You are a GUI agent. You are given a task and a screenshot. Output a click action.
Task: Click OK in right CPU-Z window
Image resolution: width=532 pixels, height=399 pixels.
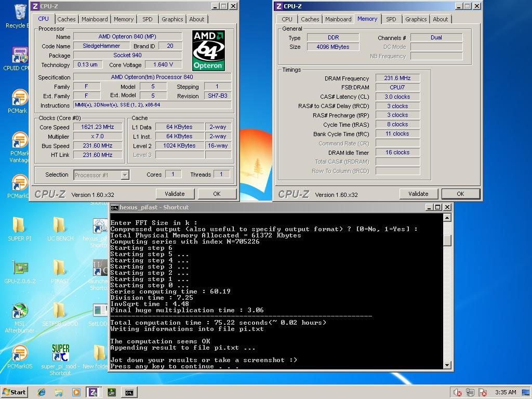coord(460,194)
